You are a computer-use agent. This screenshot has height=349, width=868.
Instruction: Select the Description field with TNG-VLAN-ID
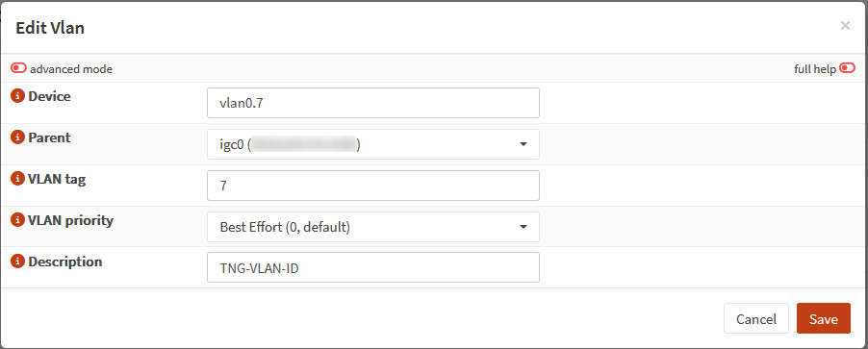373,267
